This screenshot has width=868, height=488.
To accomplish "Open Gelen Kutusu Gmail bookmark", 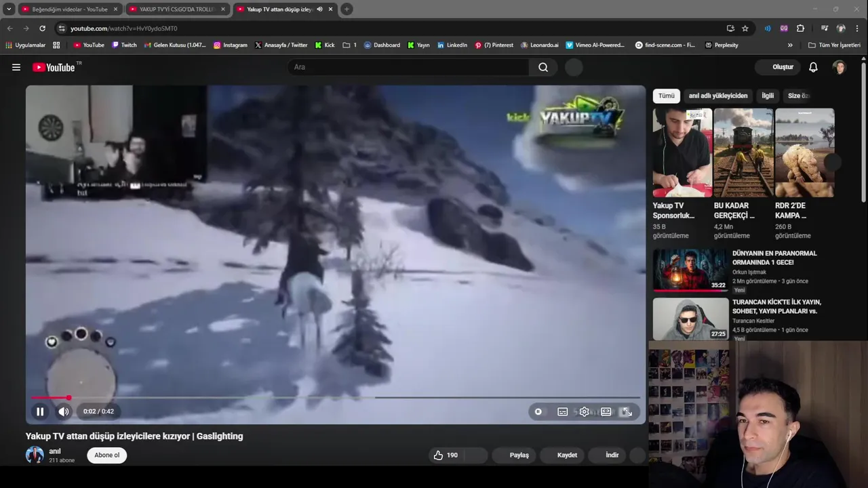I will pos(175,45).
